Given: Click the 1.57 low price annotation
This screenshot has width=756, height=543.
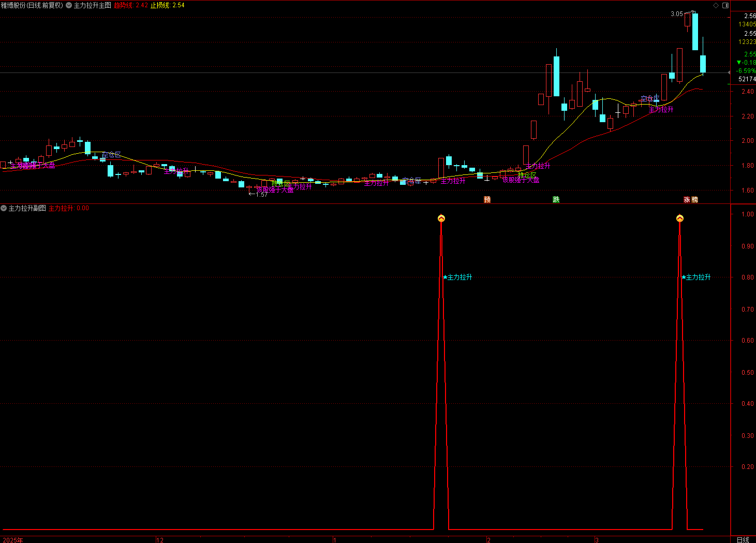Looking at the screenshot, I should (x=261, y=195).
